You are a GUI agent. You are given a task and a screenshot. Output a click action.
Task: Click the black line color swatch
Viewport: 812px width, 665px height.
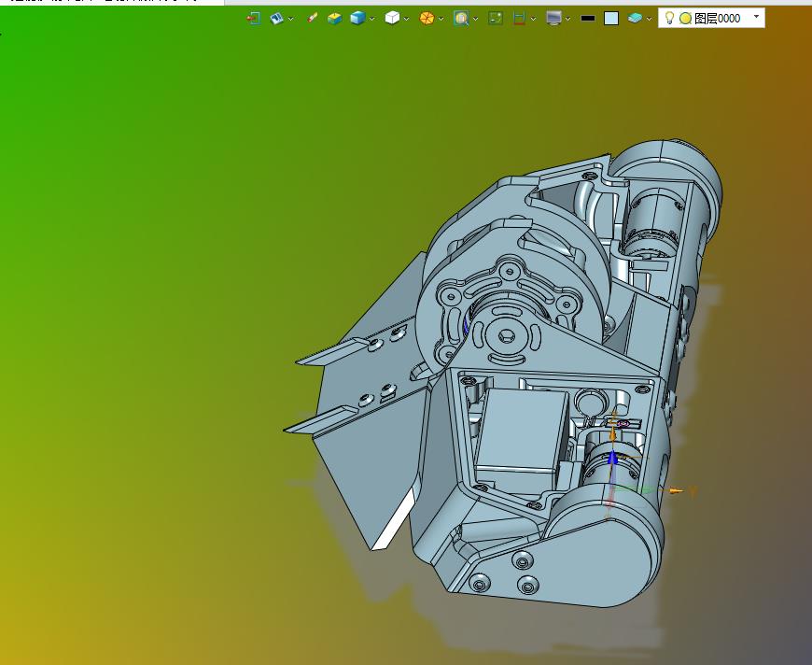click(588, 19)
